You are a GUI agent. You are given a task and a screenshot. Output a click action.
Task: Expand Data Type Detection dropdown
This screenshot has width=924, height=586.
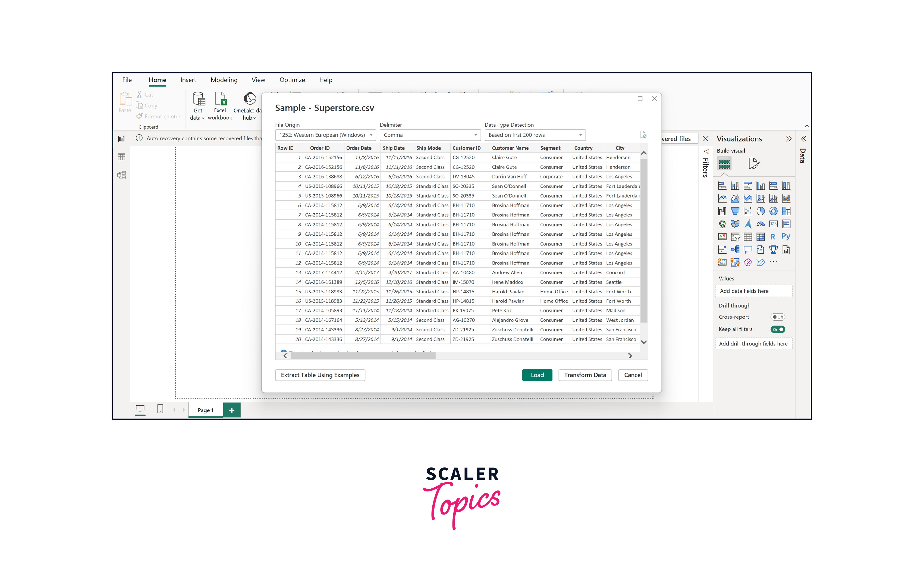point(578,135)
